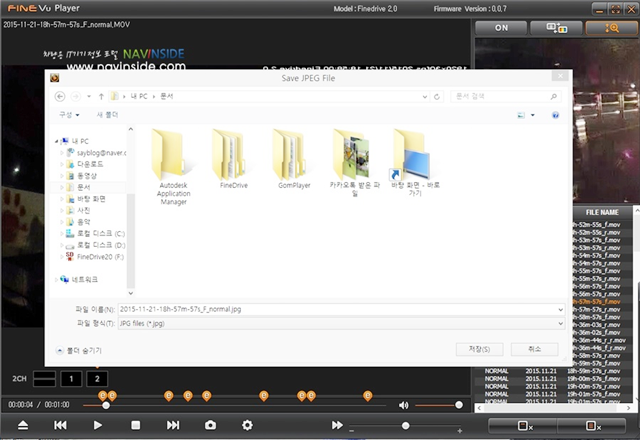
Task: Select 음악 in the navigation tree
Action: [83, 222]
